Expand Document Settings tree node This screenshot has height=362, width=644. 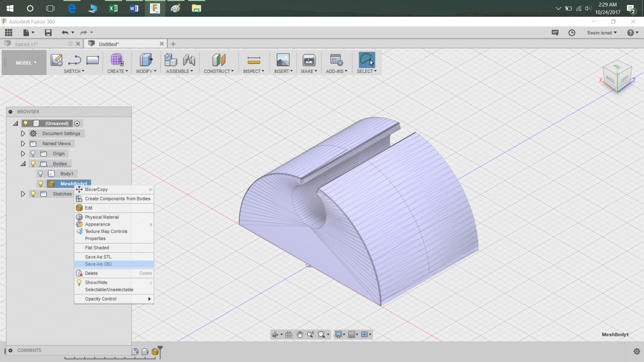click(x=23, y=133)
